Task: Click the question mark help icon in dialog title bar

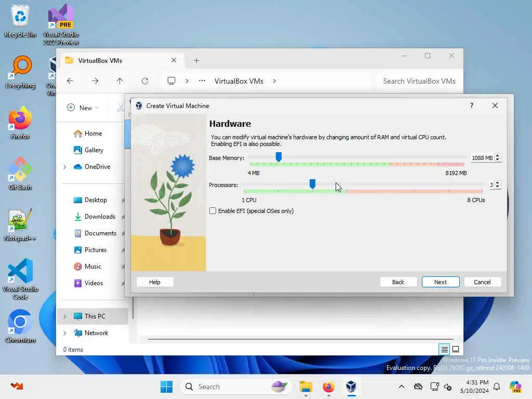Action: (472, 105)
